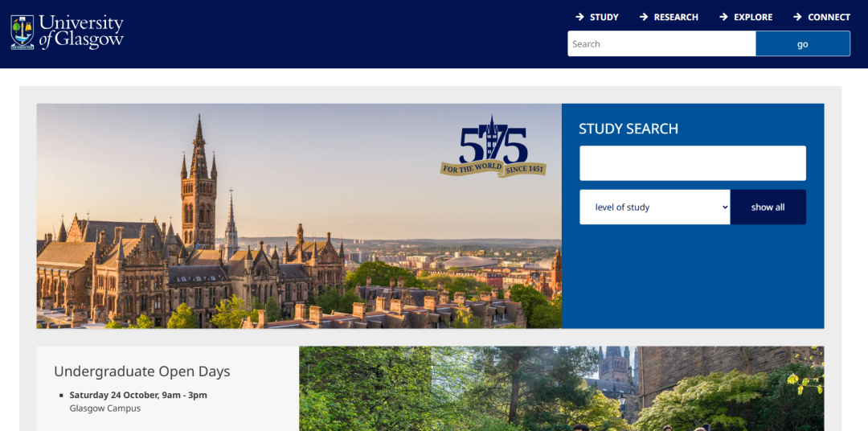Click the campus tower hero image
This screenshot has width=868, height=431.
click(299, 216)
